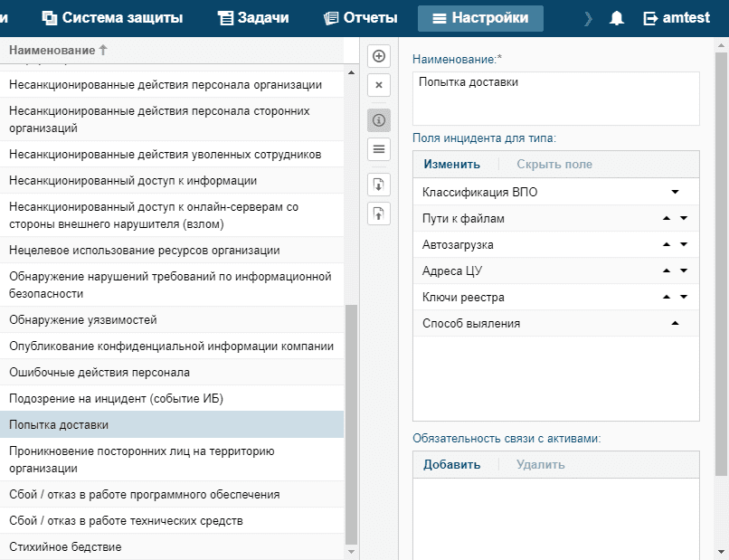Click the delete (x) toolbar icon

coord(379,85)
